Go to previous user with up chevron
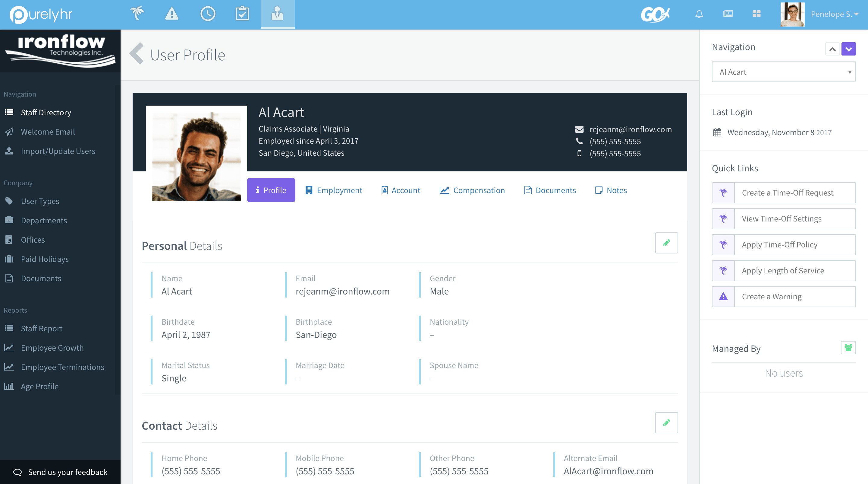868x484 pixels. coord(832,49)
